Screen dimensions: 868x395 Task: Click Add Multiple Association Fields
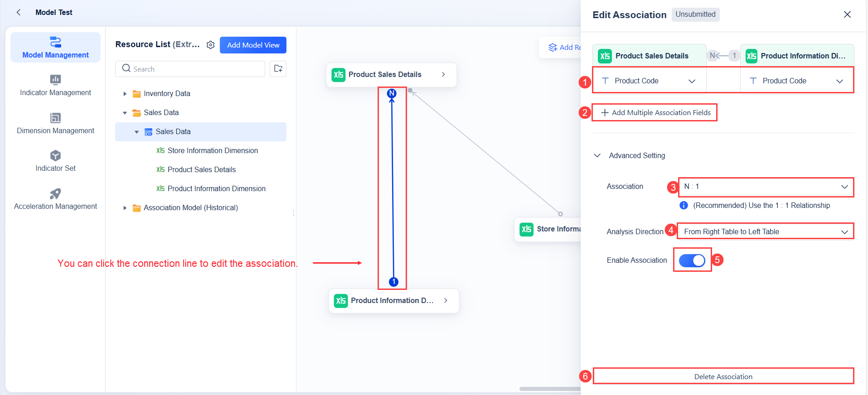655,113
